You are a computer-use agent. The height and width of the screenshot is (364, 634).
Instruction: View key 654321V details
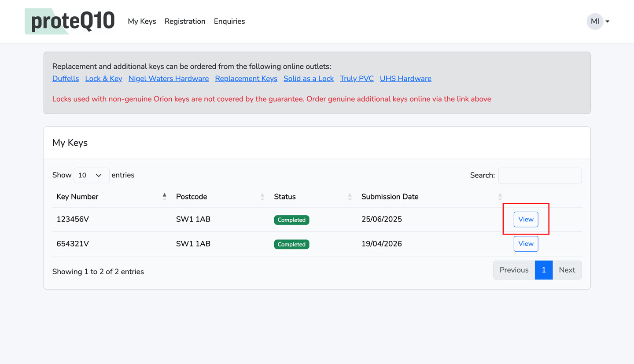526,244
